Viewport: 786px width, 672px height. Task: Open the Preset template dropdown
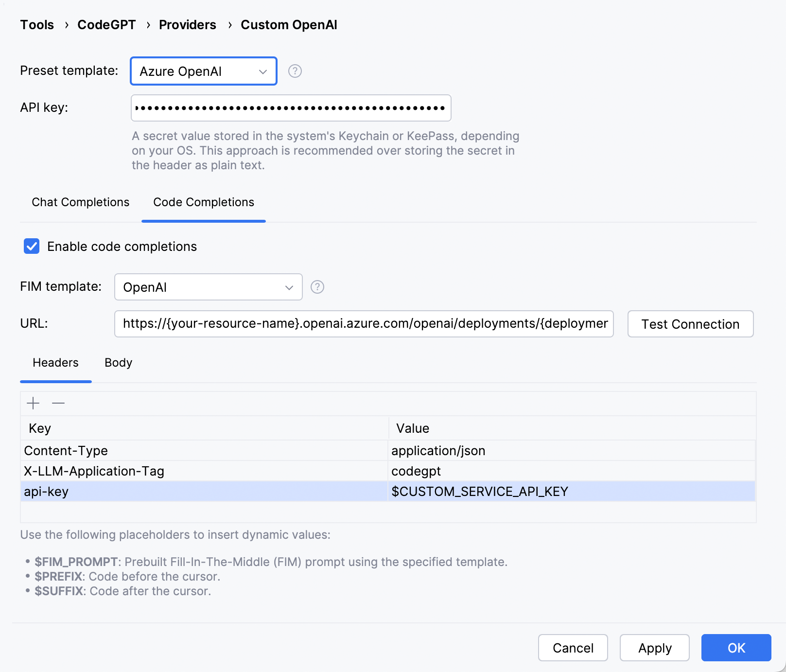coord(204,71)
